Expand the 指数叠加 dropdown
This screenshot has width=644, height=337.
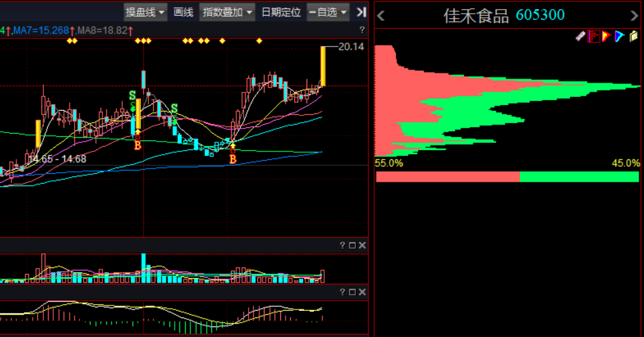tap(226, 12)
